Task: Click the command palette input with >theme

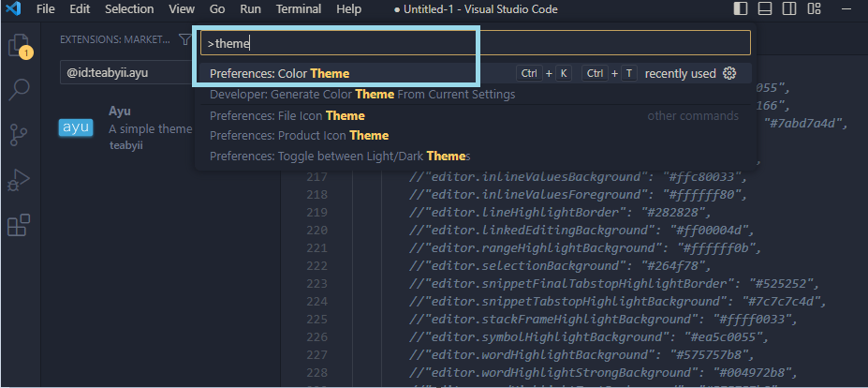Action: 476,43
